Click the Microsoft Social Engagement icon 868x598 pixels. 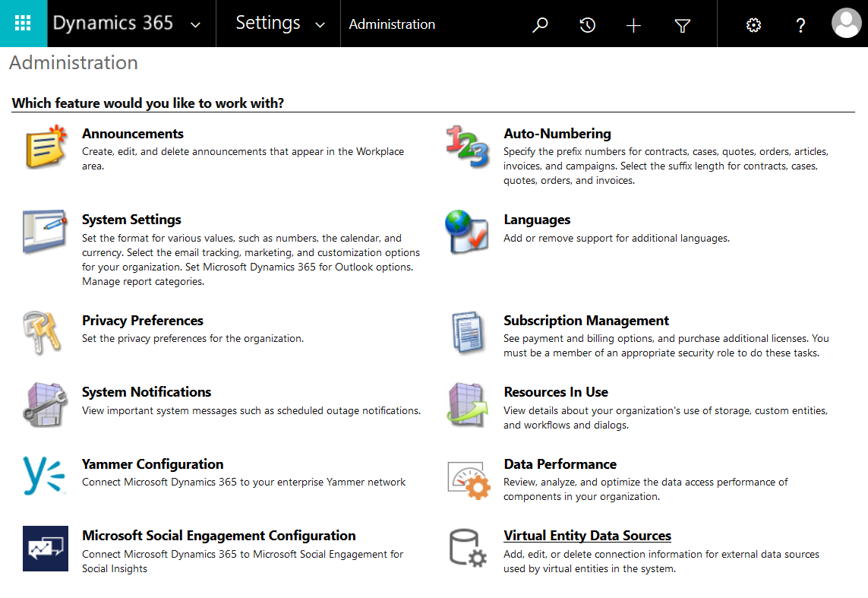(46, 548)
